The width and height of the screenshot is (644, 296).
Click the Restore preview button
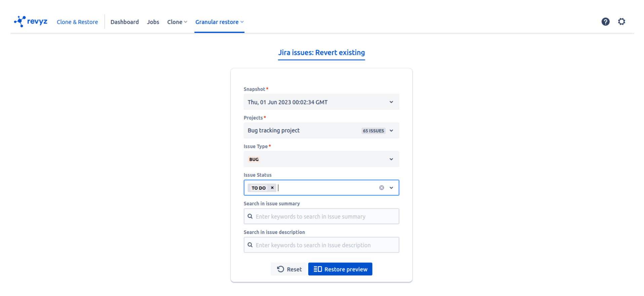click(x=340, y=269)
